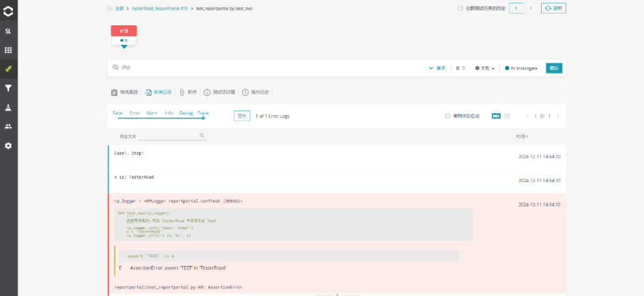Click the search magnifier in the log text field
The height and width of the screenshot is (296, 644).
202,136
